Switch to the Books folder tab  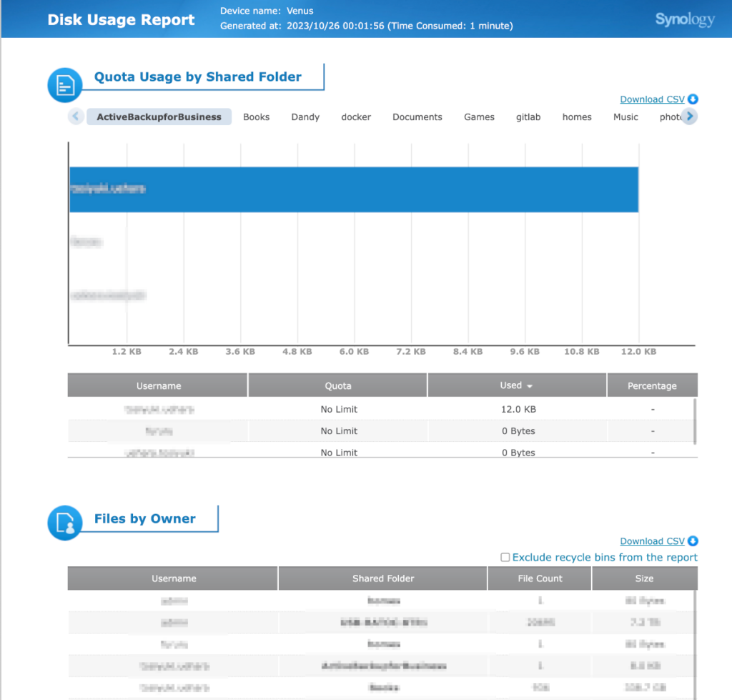pyautogui.click(x=257, y=117)
